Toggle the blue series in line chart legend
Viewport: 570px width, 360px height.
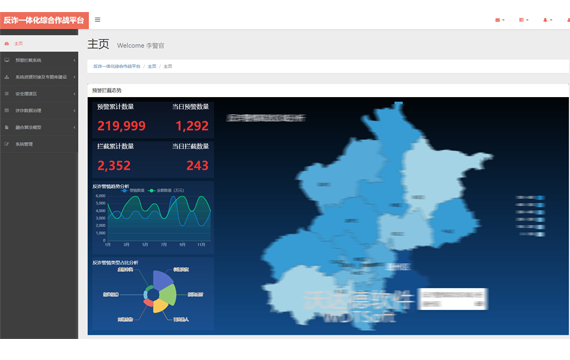(133, 191)
